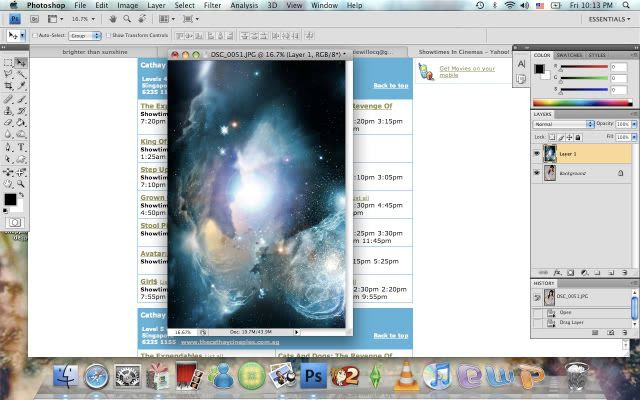Image resolution: width=640 pixels, height=400 pixels.
Task: Click Get Movies on your mobile link
Action: [467, 71]
